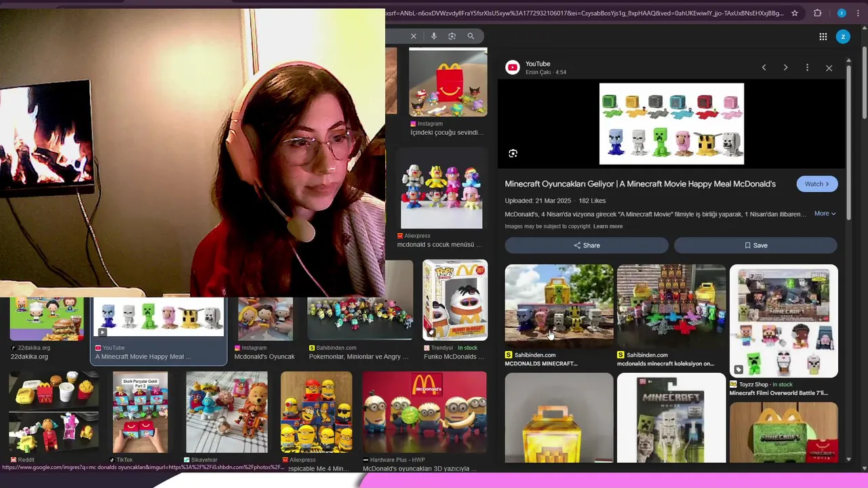Start voice search with the microphone icon
This screenshot has width=868, height=488.
tap(434, 36)
